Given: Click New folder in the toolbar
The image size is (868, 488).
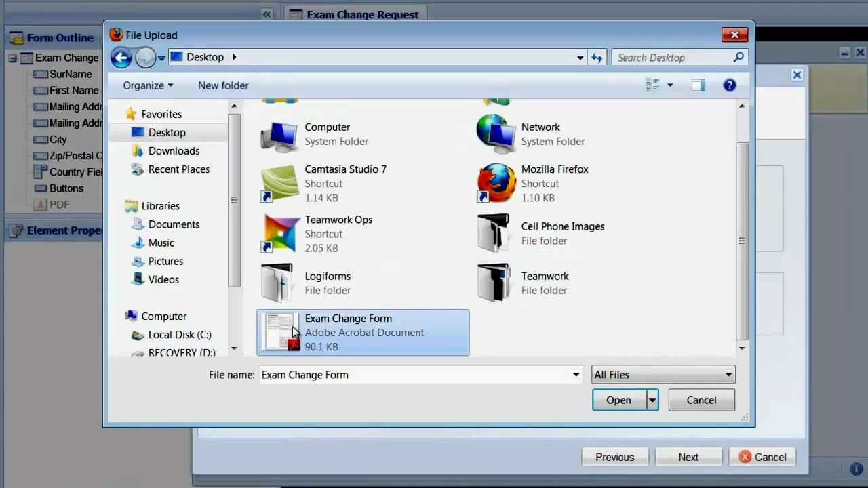Looking at the screenshot, I should (223, 85).
